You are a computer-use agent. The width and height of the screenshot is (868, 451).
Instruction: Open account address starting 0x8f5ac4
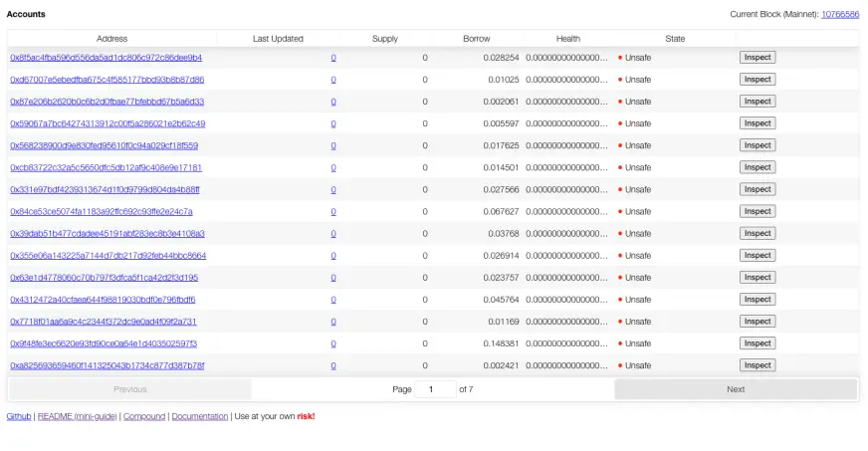pyautogui.click(x=106, y=58)
